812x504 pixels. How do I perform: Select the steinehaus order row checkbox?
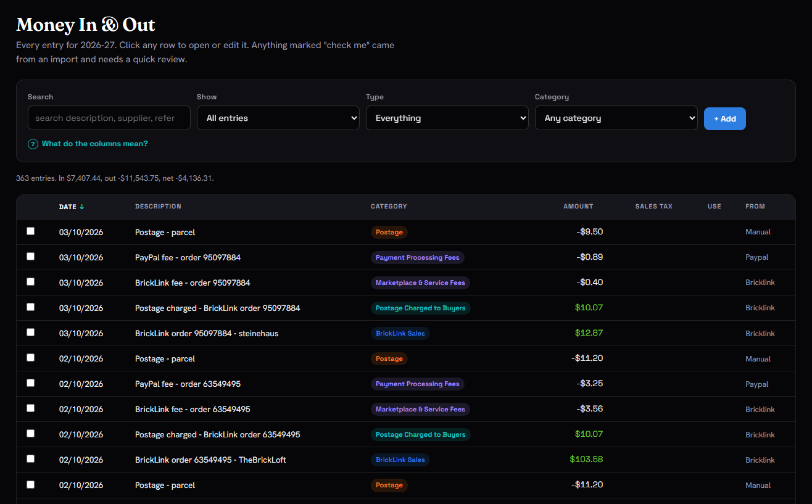[x=31, y=333]
